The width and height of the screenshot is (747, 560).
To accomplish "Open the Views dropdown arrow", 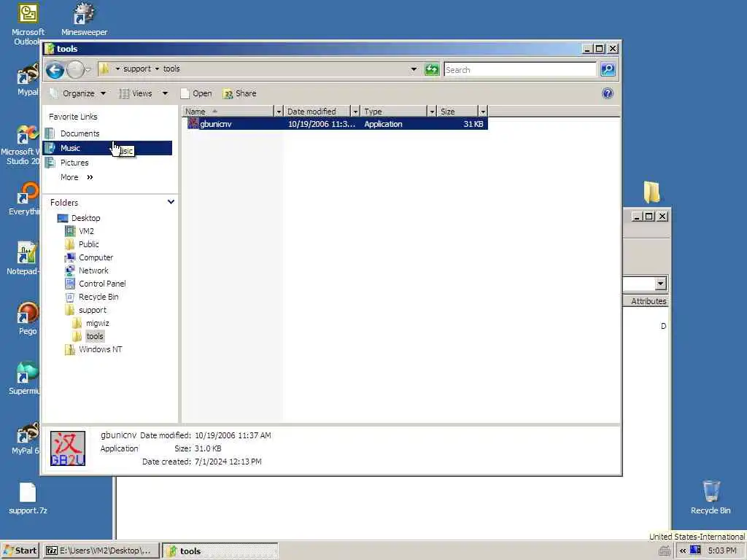I will pyautogui.click(x=165, y=93).
